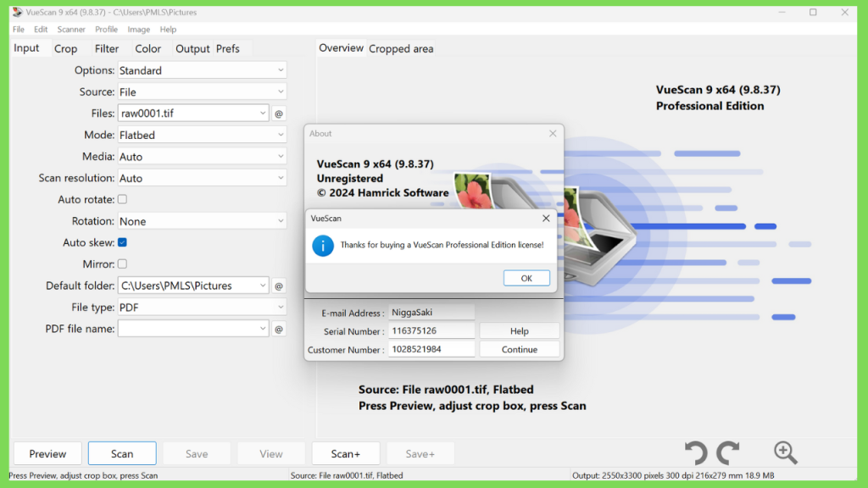This screenshot has height=488, width=868.
Task: Select the Cropped area tab
Action: coord(401,48)
